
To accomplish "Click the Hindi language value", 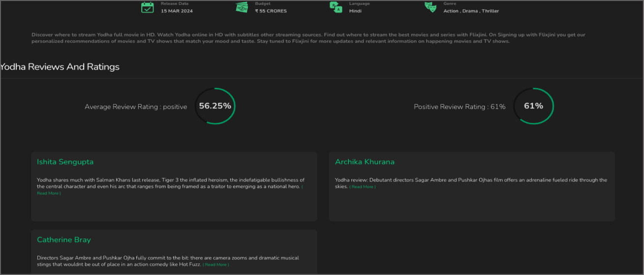I will tap(355, 11).
